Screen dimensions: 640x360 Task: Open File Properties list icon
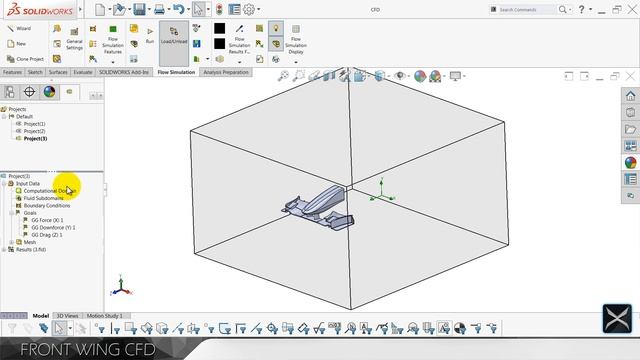tap(234, 9)
